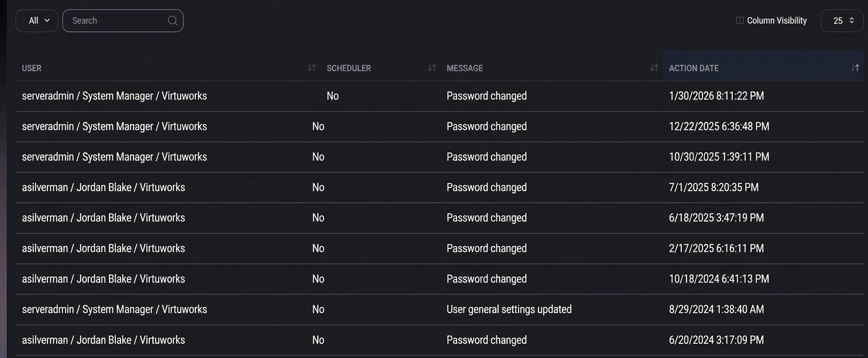The height and width of the screenshot is (358, 868).
Task: Select the row with 'User general settings updated'
Action: [x=433, y=309]
